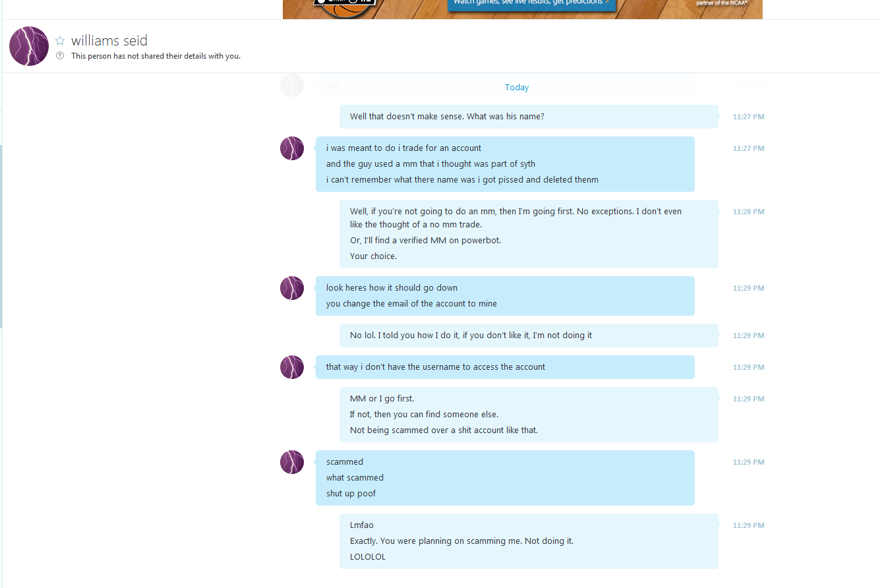
Task: Open avatar beside "i was meant to do" message
Action: (292, 148)
